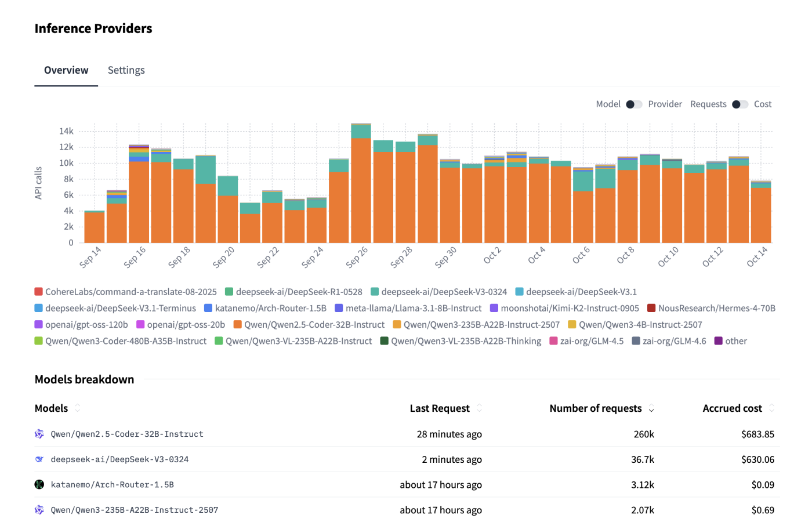Toggle the Model/Provider switch
Screen dimensions: 812x522
[634, 104]
